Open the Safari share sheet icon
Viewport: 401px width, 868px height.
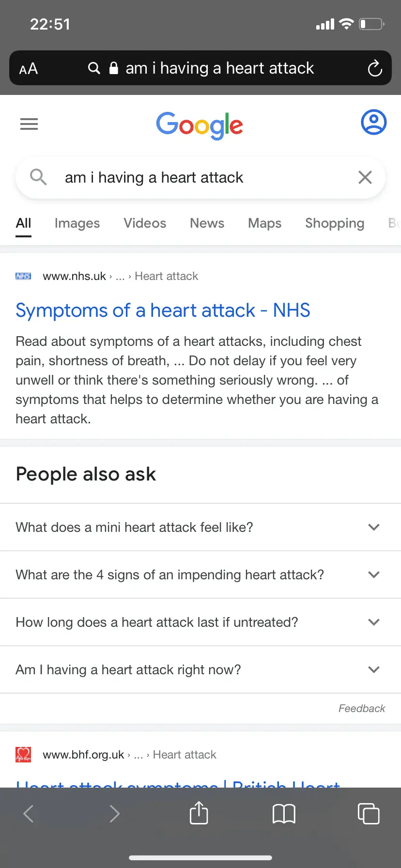pyautogui.click(x=199, y=813)
